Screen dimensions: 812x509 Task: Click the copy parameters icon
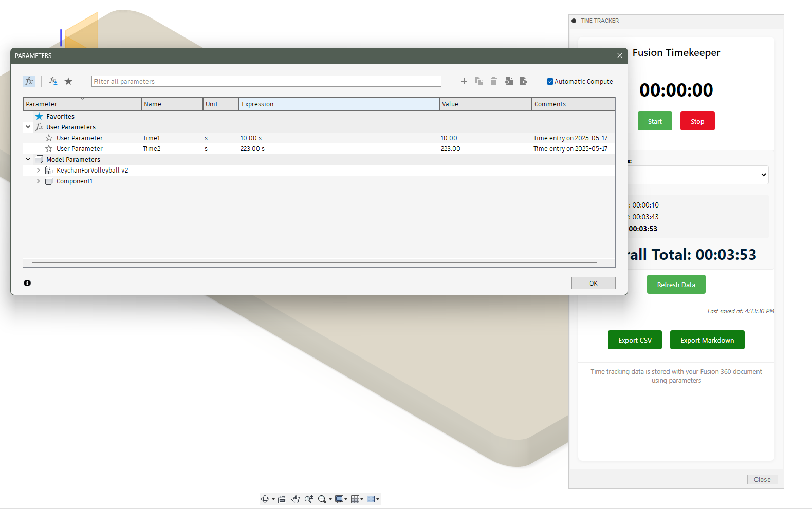click(x=479, y=81)
